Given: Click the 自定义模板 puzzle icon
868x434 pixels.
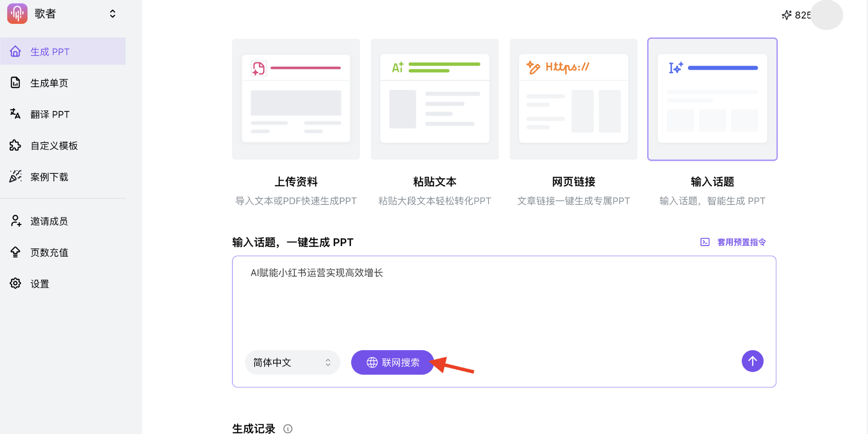Looking at the screenshot, I should click(x=15, y=145).
